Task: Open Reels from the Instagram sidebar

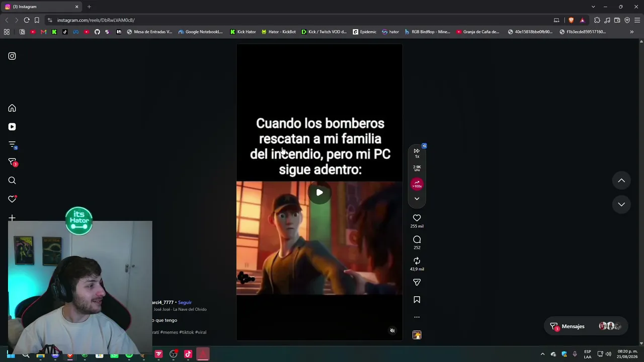Action: point(12,127)
